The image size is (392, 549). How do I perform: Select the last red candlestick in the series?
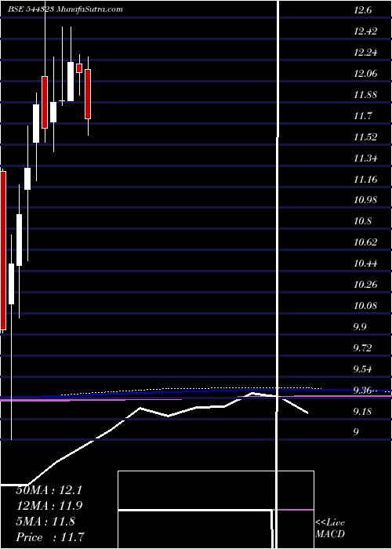pyautogui.click(x=88, y=94)
